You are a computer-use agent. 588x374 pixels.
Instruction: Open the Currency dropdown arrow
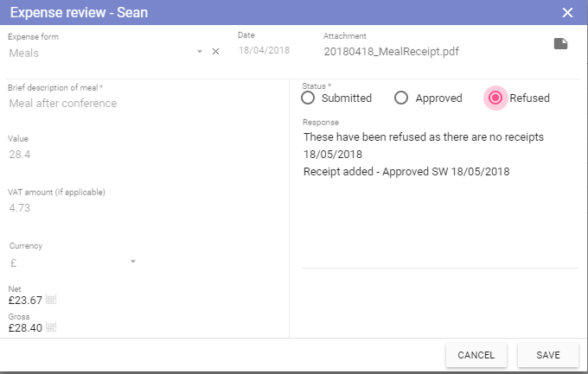point(133,262)
